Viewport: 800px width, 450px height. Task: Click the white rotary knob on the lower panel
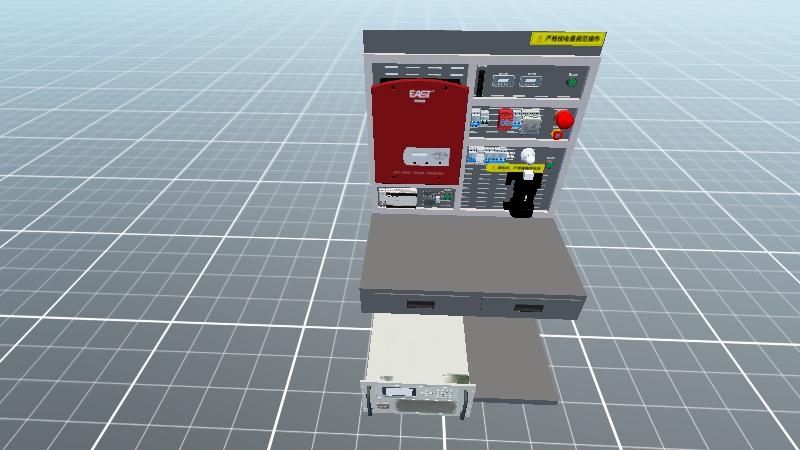(528, 154)
